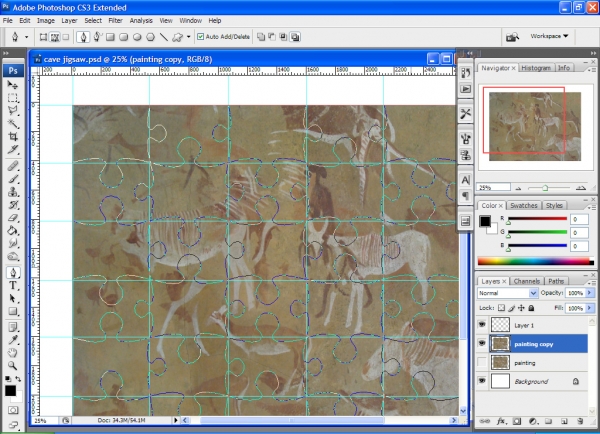600x434 pixels.
Task: Open Color panel options menu
Action: point(591,207)
